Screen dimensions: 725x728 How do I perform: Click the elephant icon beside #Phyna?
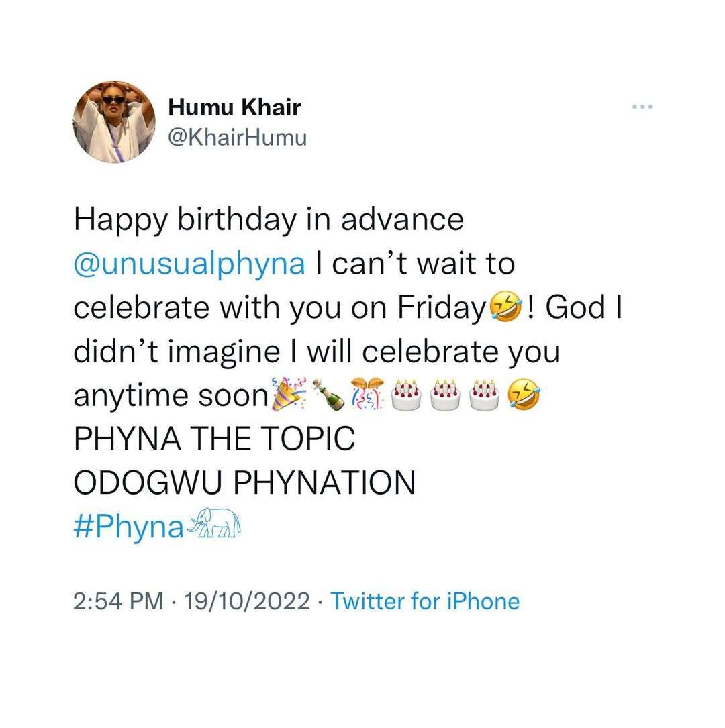tap(213, 525)
